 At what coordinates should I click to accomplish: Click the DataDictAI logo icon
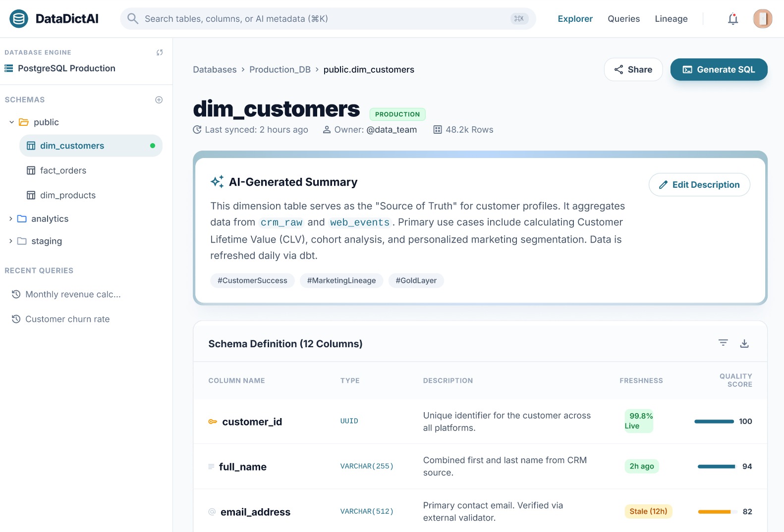pos(19,19)
